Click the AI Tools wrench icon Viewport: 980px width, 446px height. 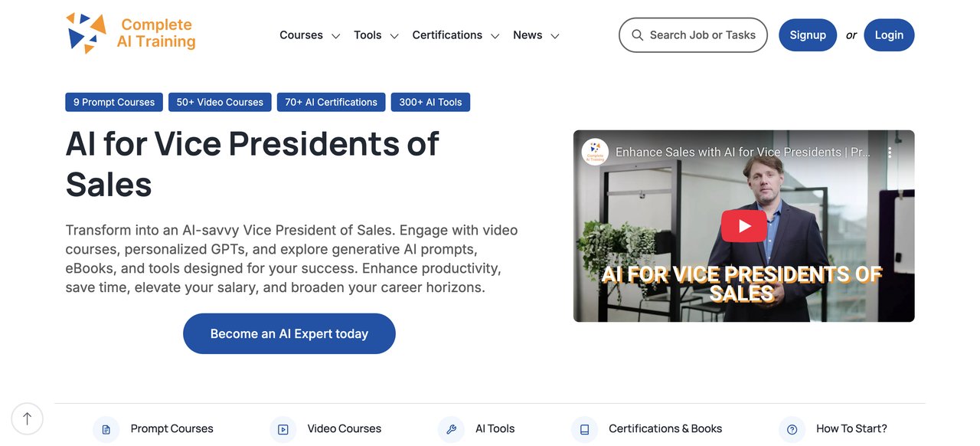point(451,429)
